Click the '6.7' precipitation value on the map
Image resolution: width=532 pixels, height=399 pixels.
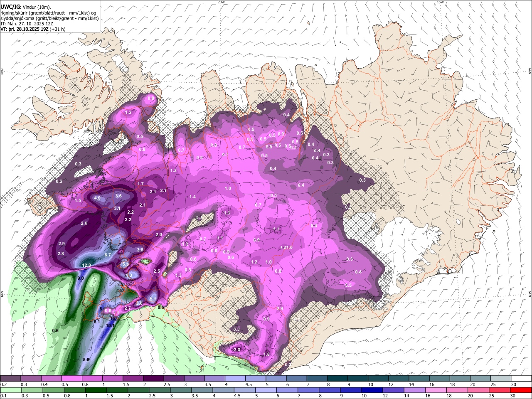(108, 255)
